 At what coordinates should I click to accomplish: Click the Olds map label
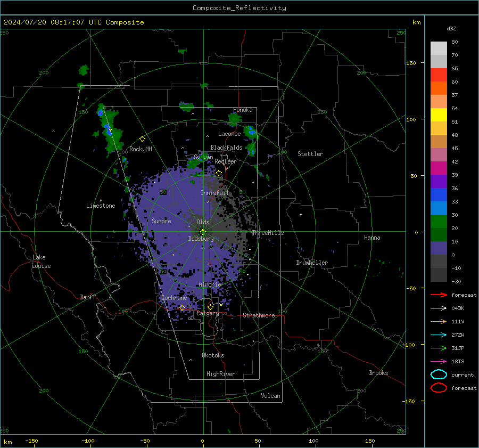(203, 222)
